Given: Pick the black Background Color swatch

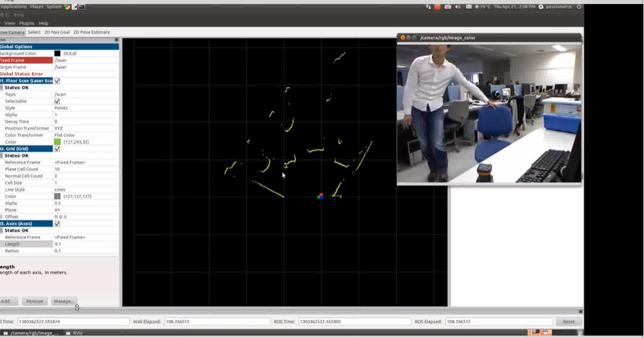Looking at the screenshot, I should pyautogui.click(x=57, y=53).
